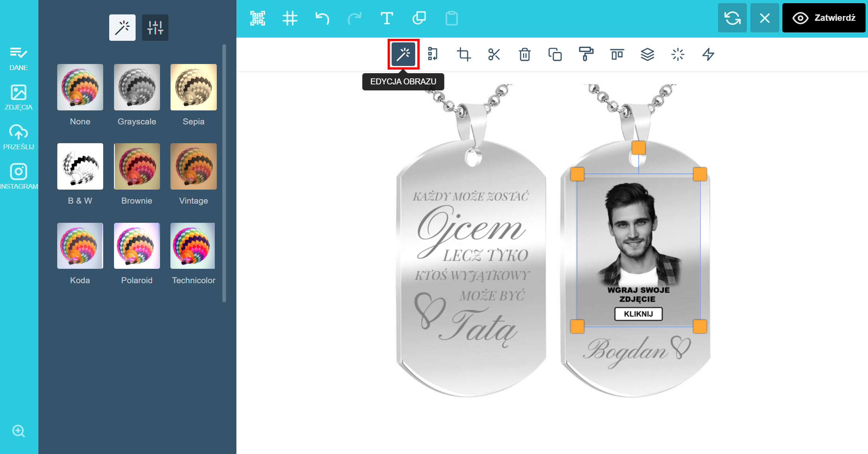Open the INSTAGRAM import section

coord(18,176)
